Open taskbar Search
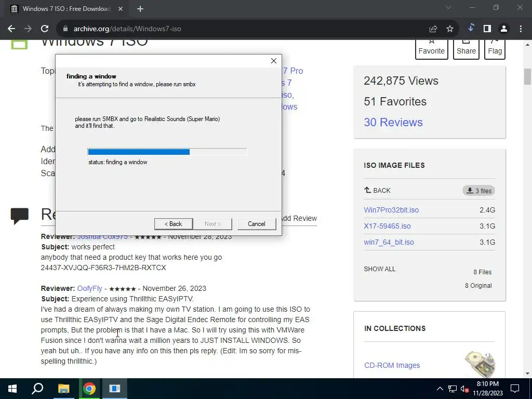Image resolution: width=532 pixels, height=399 pixels. [37, 389]
